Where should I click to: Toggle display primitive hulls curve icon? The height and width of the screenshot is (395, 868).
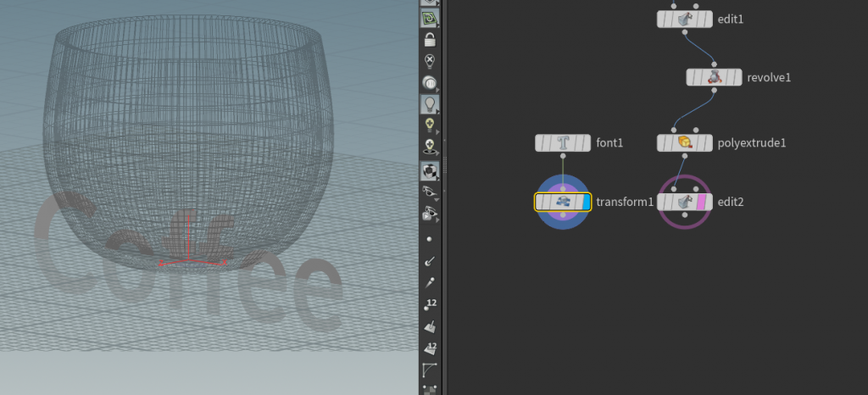(x=430, y=370)
